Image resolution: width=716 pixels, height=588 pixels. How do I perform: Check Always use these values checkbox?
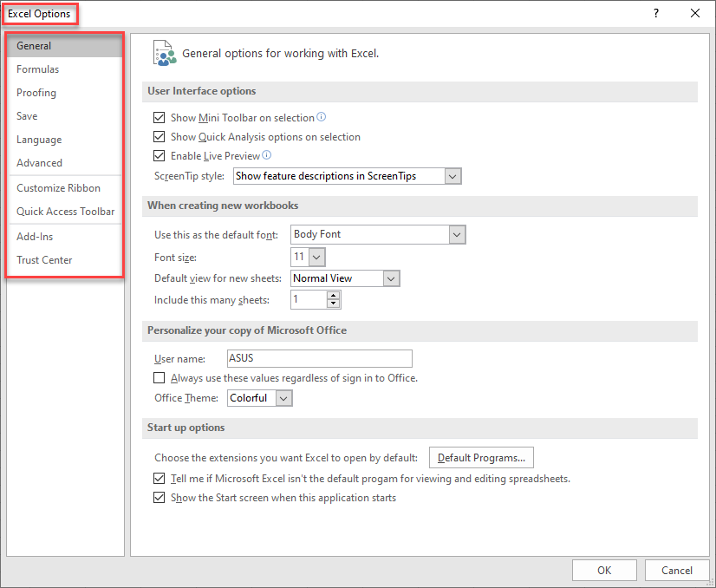point(159,378)
